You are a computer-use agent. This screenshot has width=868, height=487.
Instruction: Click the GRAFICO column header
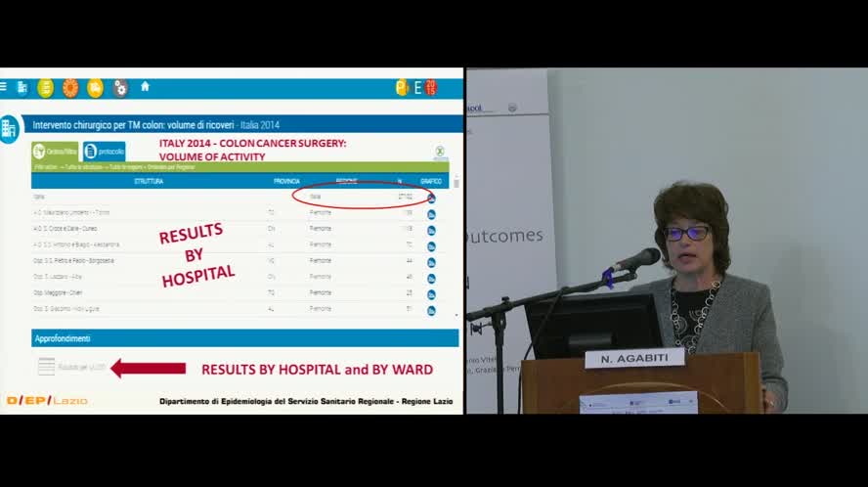point(431,181)
